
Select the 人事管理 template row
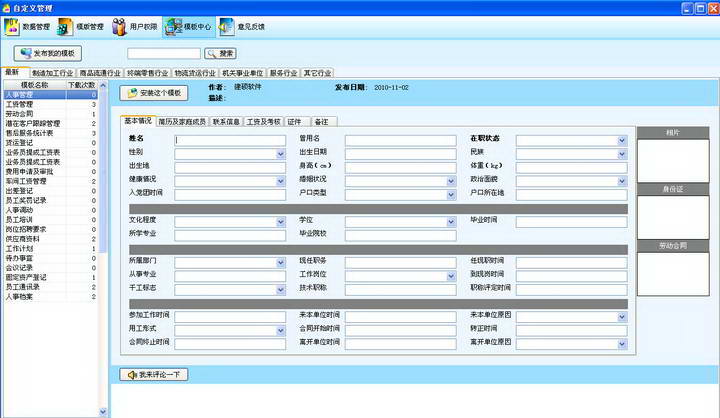tap(51, 95)
